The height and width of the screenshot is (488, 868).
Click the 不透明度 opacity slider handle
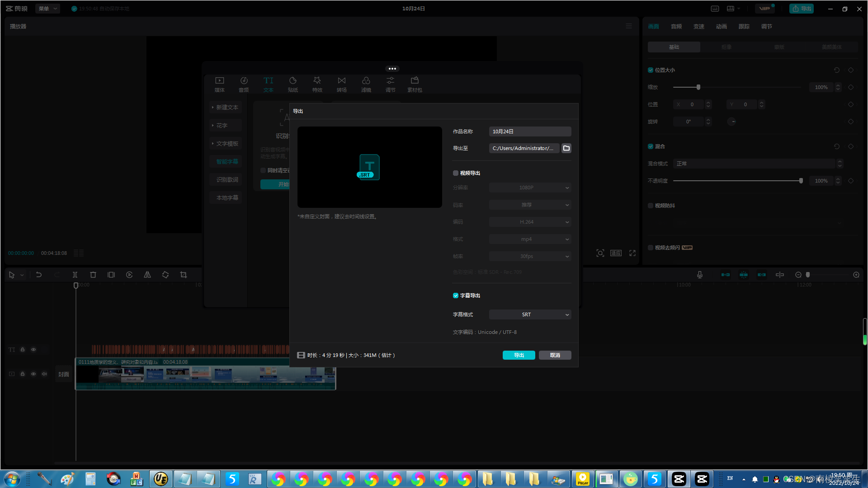click(x=801, y=181)
